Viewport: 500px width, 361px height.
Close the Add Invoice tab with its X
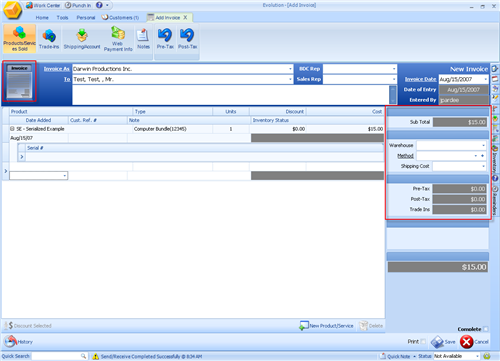[x=185, y=17]
